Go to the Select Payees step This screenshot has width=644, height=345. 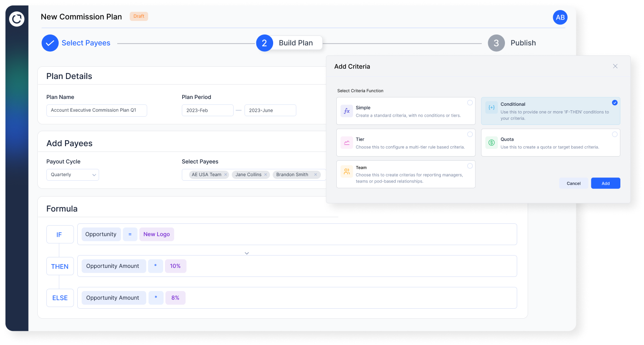[86, 43]
